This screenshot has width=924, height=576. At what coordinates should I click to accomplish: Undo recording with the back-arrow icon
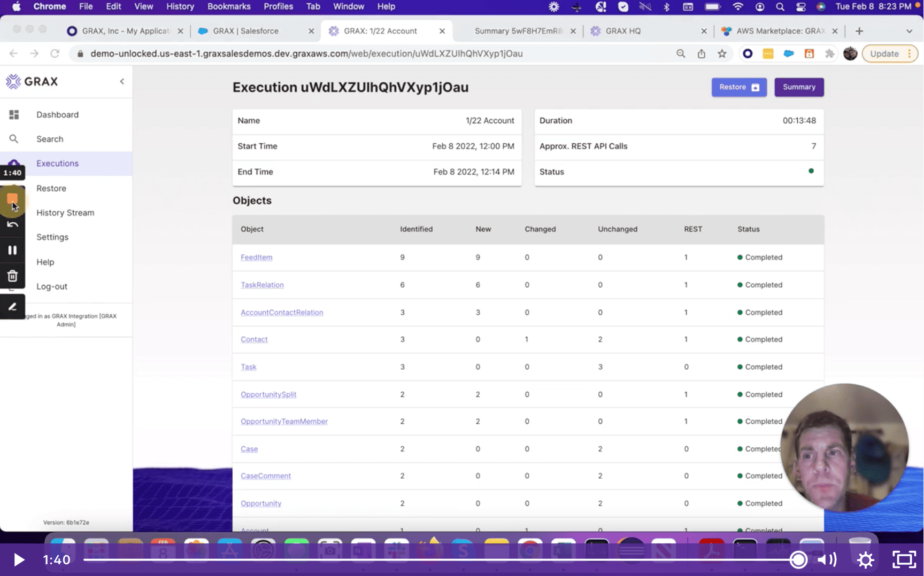12,224
